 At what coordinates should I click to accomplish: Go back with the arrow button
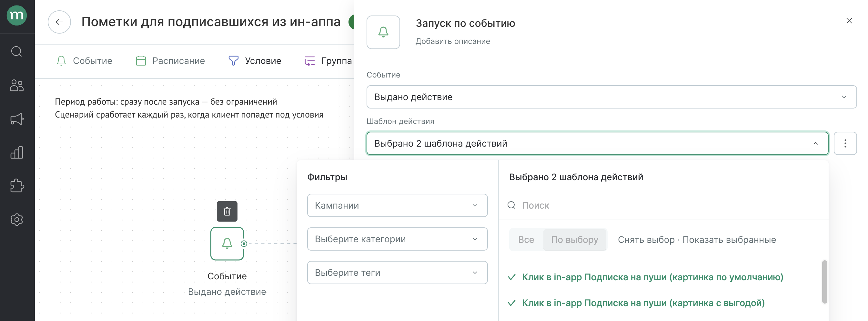[x=59, y=22]
